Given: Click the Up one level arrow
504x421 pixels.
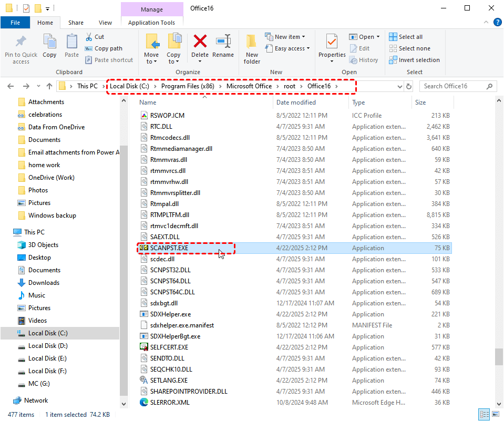Looking at the screenshot, I should coord(49,86).
